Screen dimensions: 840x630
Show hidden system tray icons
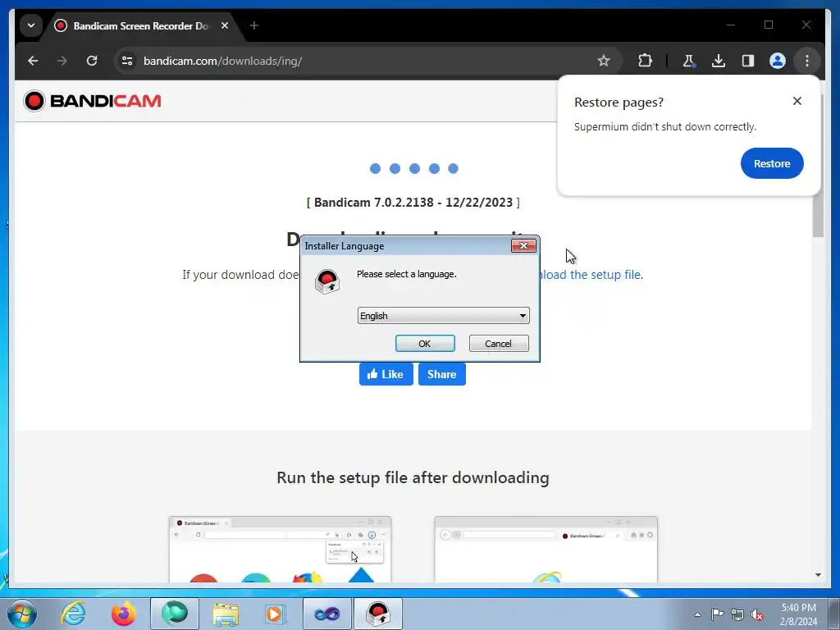click(697, 614)
